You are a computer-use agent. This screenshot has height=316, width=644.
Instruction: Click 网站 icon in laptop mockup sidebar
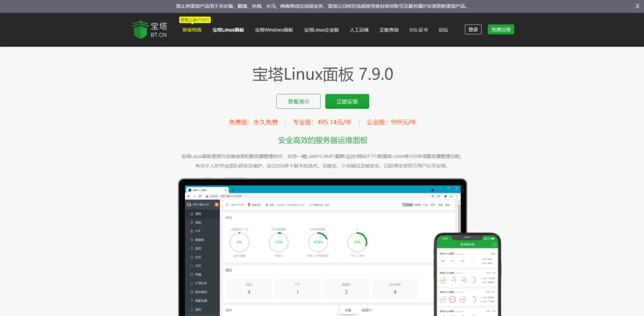191,222
